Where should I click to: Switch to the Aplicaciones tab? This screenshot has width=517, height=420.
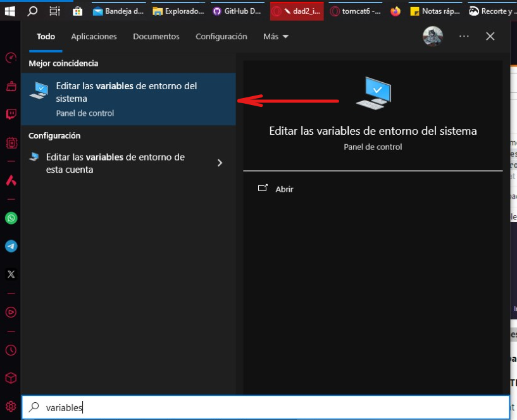tap(94, 37)
